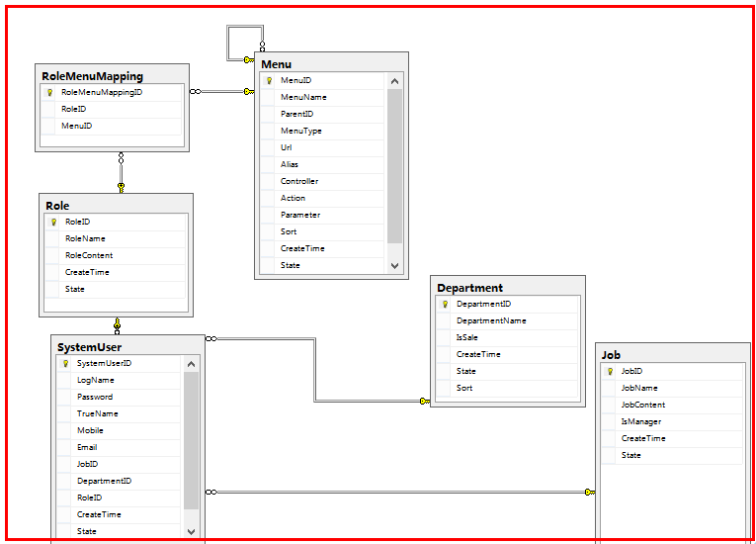Screen dimensions: 756x544
Task: Click the DepartmentID primary key icon
Action: click(445, 305)
